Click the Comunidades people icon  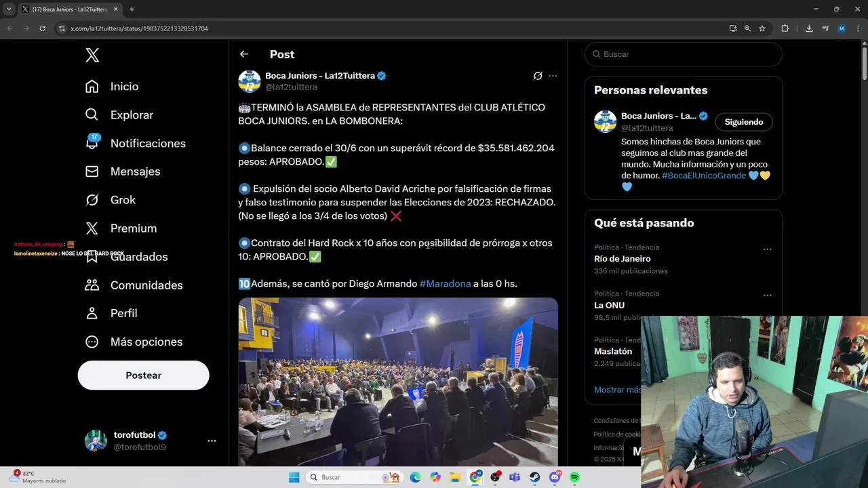[92, 285]
